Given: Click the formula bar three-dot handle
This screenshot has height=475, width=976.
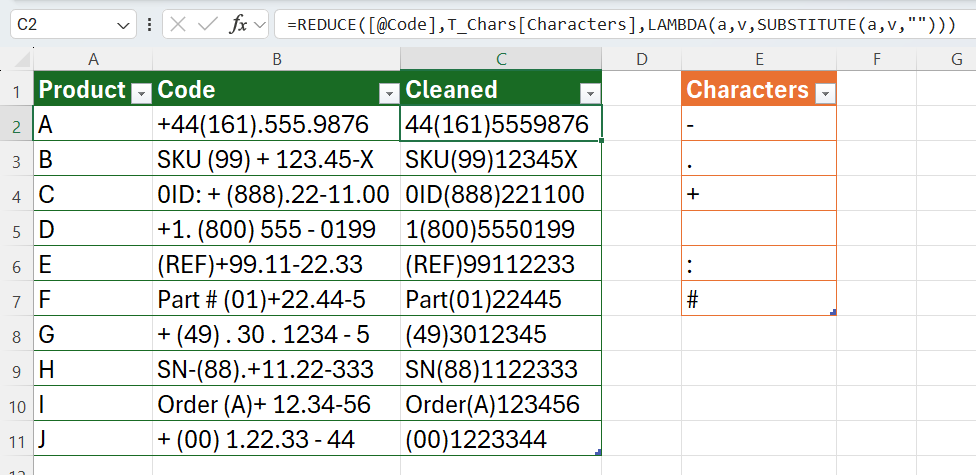Looking at the screenshot, I should coord(149,25).
